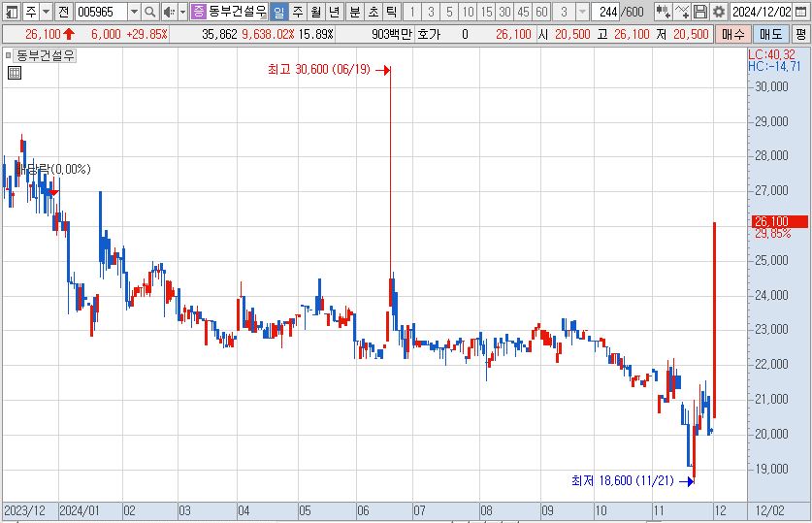Select the 30 interval button
Screen dimensions: 812x523
click(504, 12)
